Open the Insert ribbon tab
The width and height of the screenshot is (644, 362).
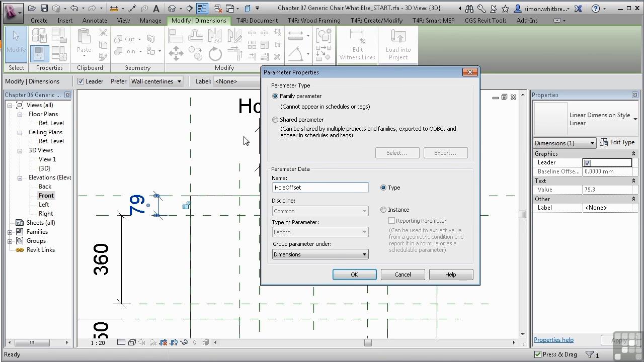65,21
